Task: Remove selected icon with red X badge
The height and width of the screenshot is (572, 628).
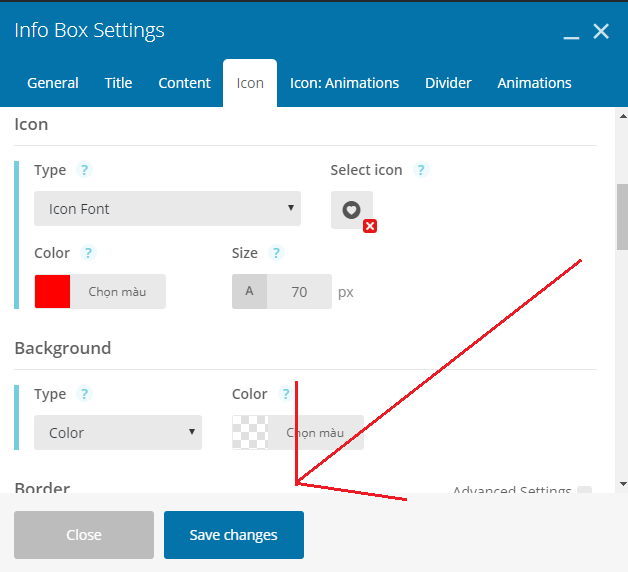Action: 370,227
